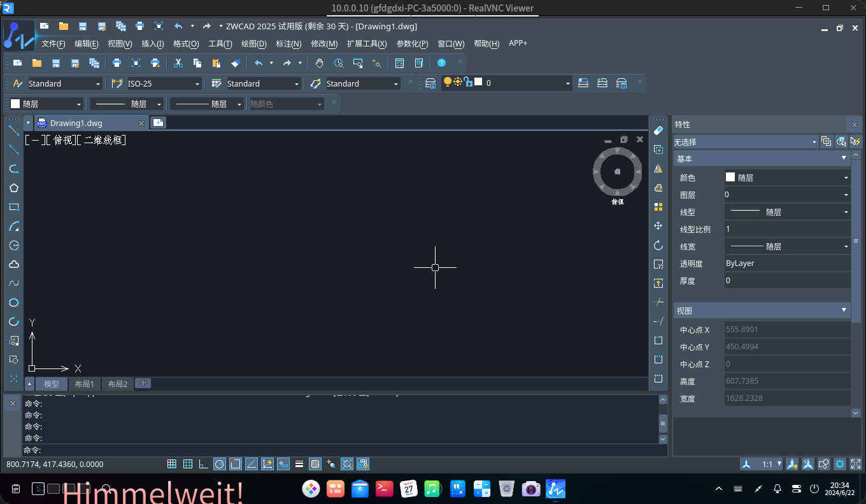Toggle grid display in status bar
Screen dimensions: 866x504
[x=188, y=464]
